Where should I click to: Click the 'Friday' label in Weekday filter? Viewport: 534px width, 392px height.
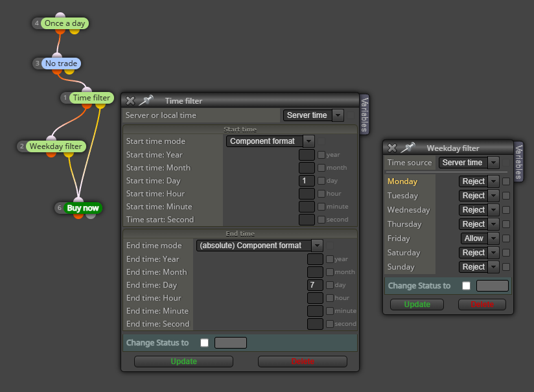click(x=399, y=238)
